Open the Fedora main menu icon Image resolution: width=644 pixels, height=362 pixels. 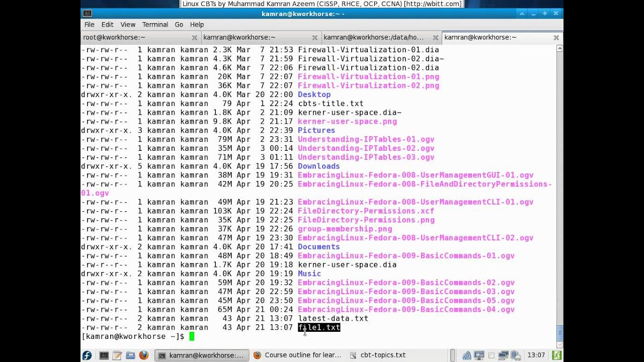coord(87,355)
